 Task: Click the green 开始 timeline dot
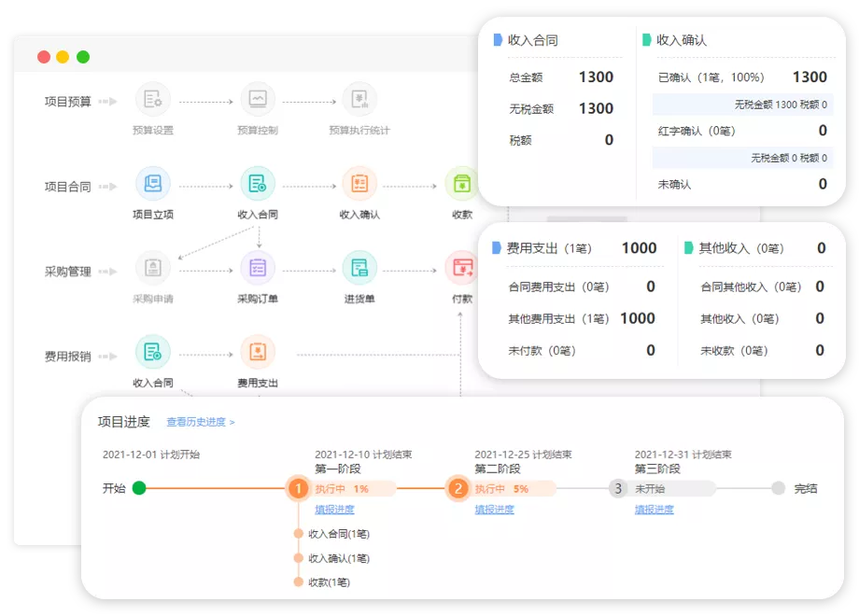point(139,487)
